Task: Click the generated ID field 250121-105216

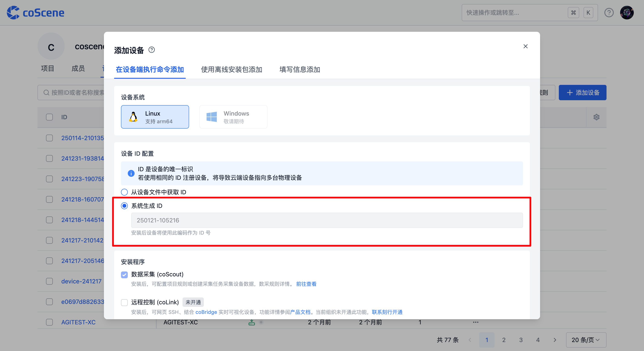Action: [x=327, y=220]
